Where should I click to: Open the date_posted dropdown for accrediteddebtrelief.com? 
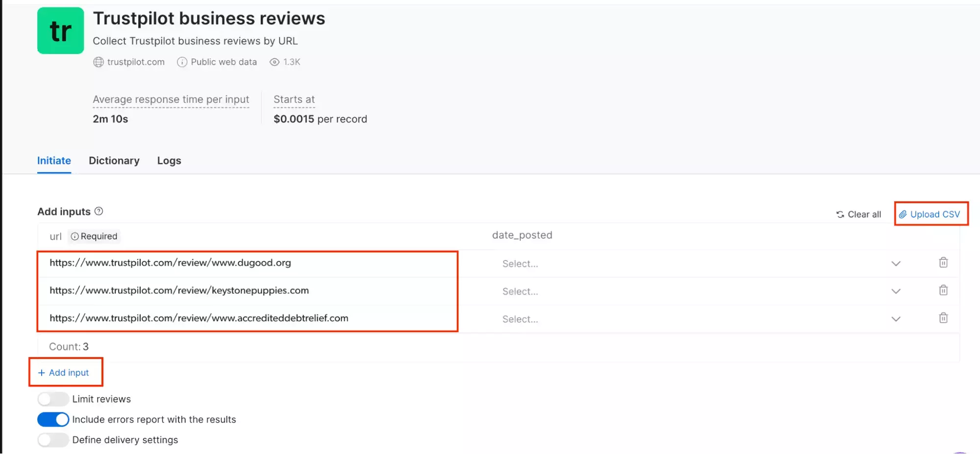coord(896,318)
